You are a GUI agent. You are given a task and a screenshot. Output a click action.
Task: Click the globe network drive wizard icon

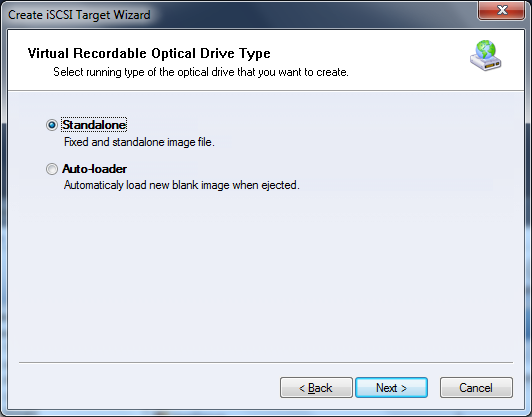pyautogui.click(x=486, y=55)
